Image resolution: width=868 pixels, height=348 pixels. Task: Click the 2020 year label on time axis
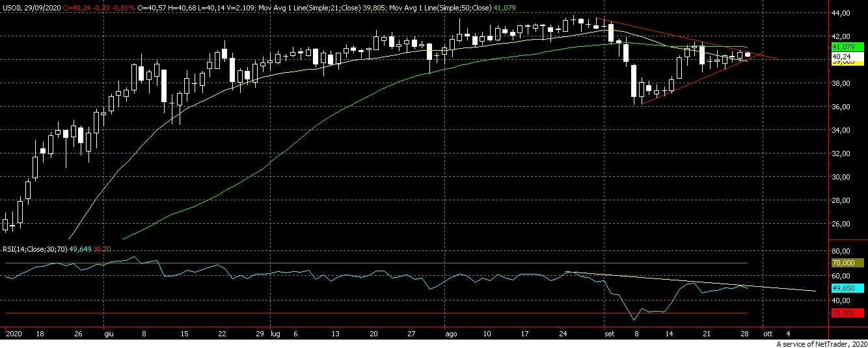[x=12, y=332]
